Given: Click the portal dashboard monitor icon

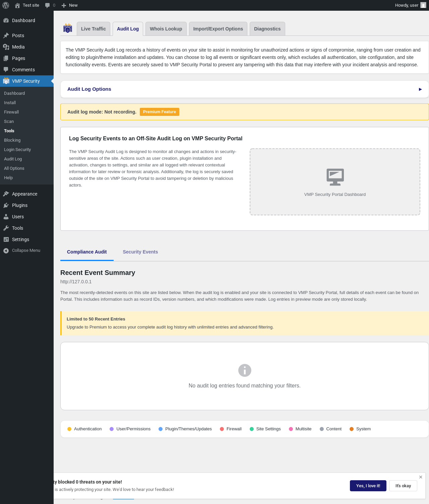Looking at the screenshot, I should [x=335, y=177].
